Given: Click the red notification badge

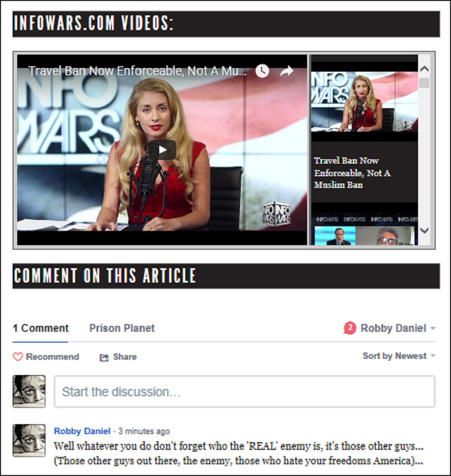Looking at the screenshot, I should [x=350, y=328].
